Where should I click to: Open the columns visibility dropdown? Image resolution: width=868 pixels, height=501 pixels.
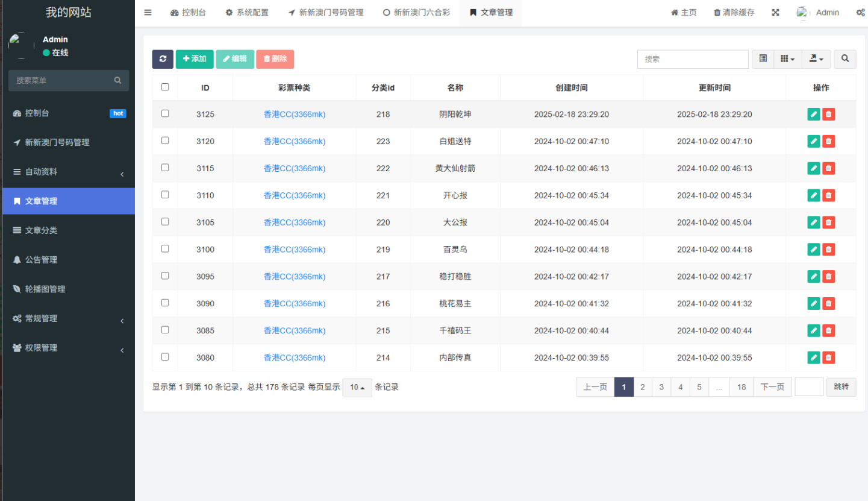788,59
